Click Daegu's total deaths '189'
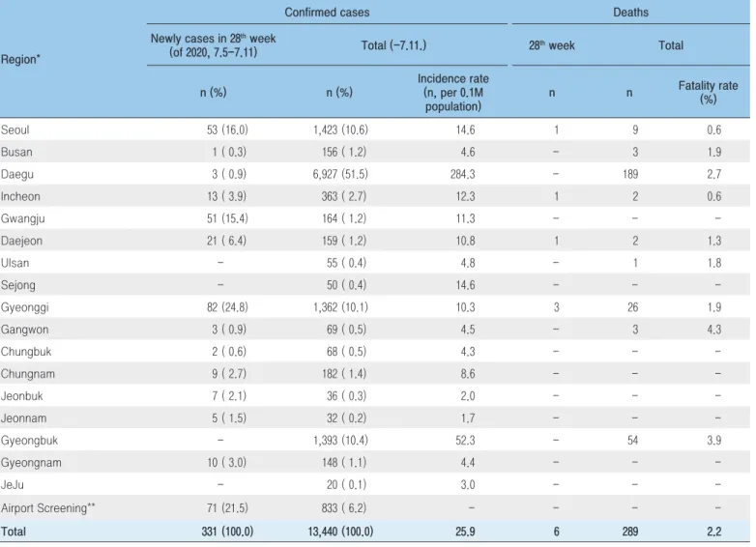 630,174
